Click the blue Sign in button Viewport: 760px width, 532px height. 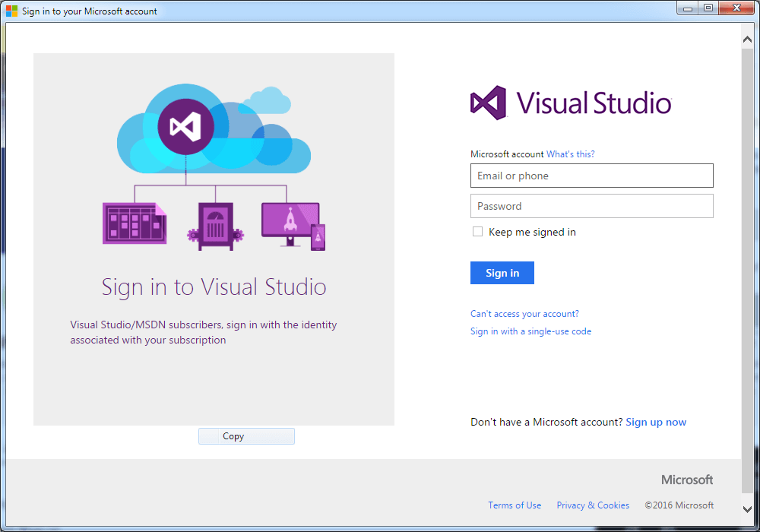pyautogui.click(x=502, y=273)
